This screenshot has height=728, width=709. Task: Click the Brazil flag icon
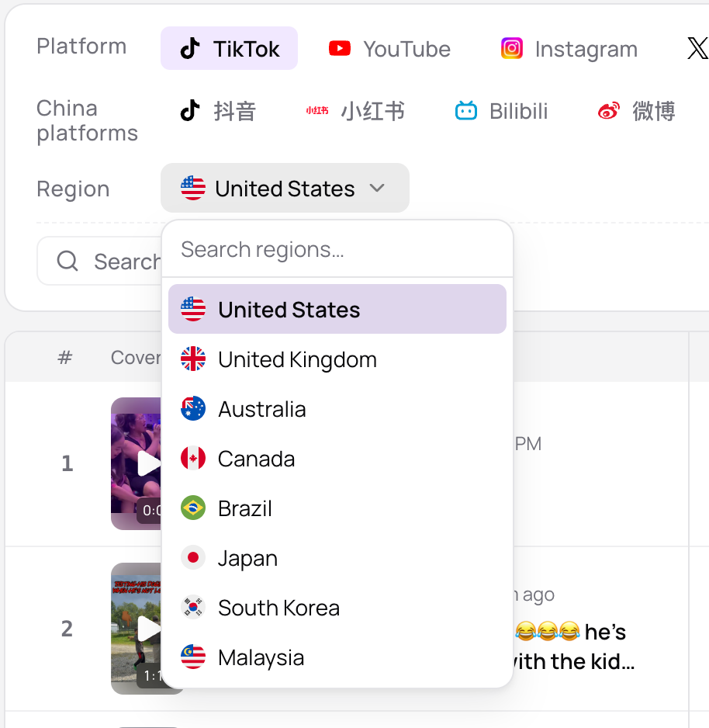[193, 508]
